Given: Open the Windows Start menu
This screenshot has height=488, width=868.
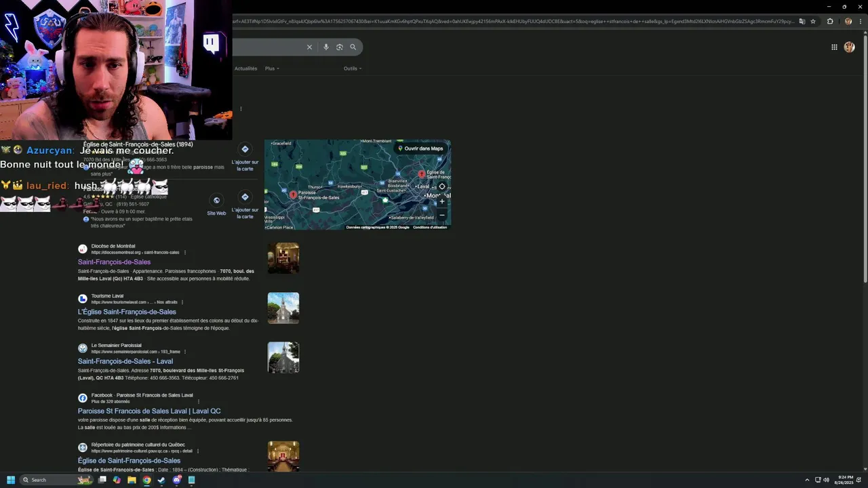Looking at the screenshot, I should [x=11, y=480].
